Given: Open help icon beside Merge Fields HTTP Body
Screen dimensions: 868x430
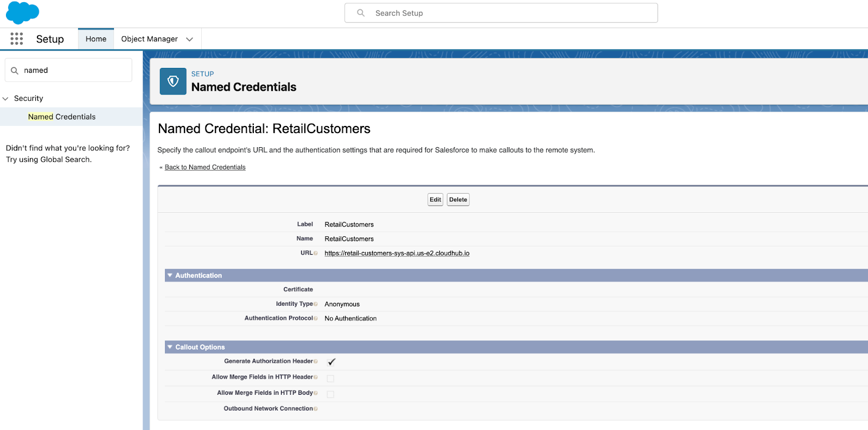Looking at the screenshot, I should [x=316, y=393].
